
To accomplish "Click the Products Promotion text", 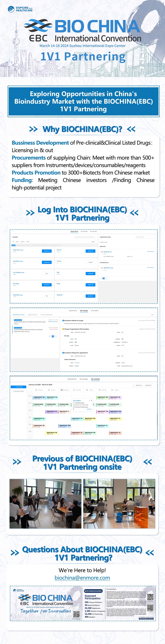I will pyautogui.click(x=36, y=173).
